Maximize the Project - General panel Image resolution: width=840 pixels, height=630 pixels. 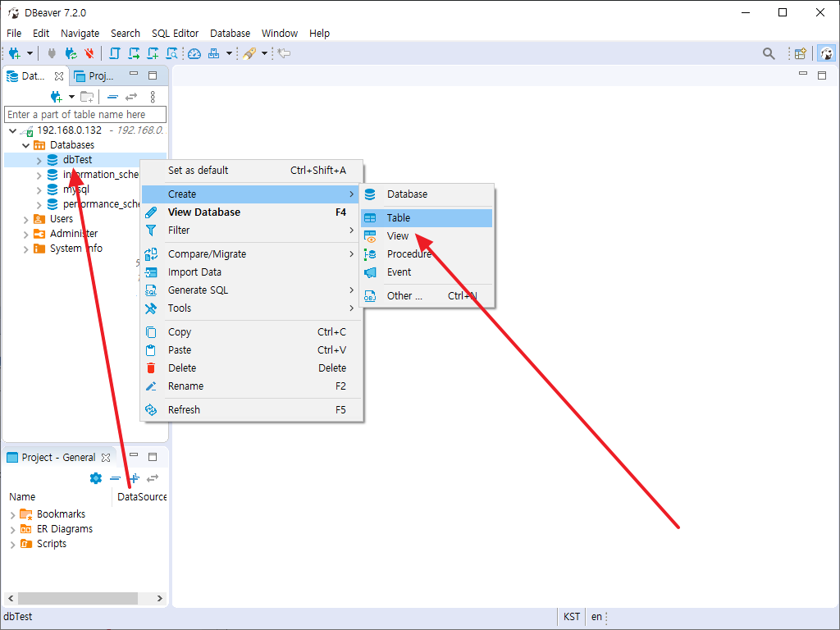point(153,457)
